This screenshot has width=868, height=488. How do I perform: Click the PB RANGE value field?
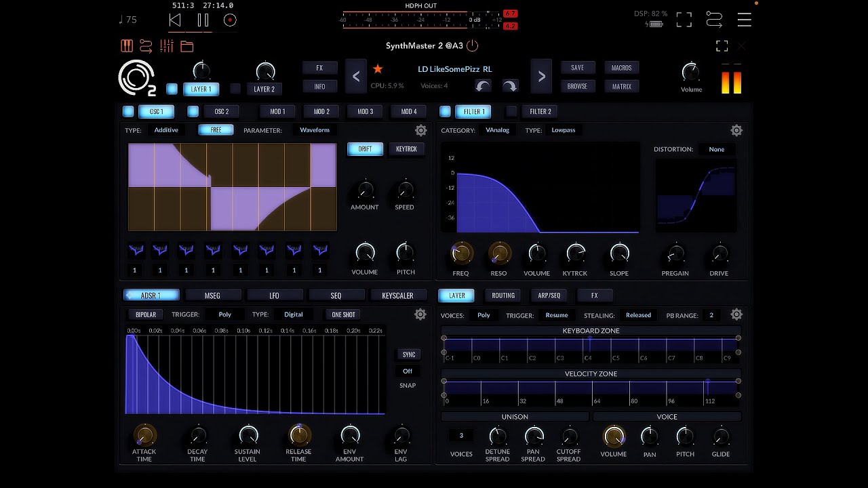tap(711, 315)
